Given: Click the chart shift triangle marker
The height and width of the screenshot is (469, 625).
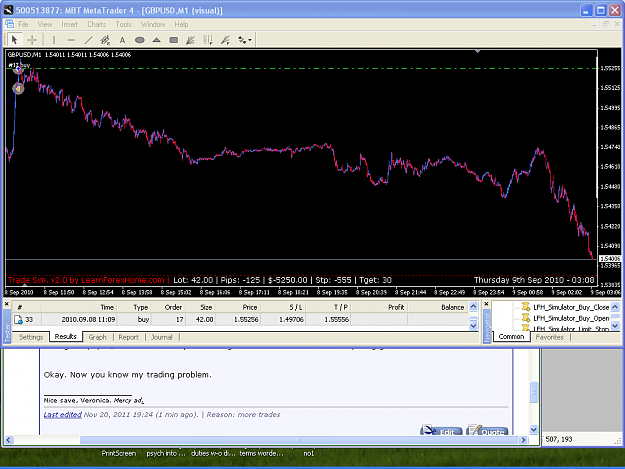Looking at the screenshot, I should pyautogui.click(x=477, y=51).
